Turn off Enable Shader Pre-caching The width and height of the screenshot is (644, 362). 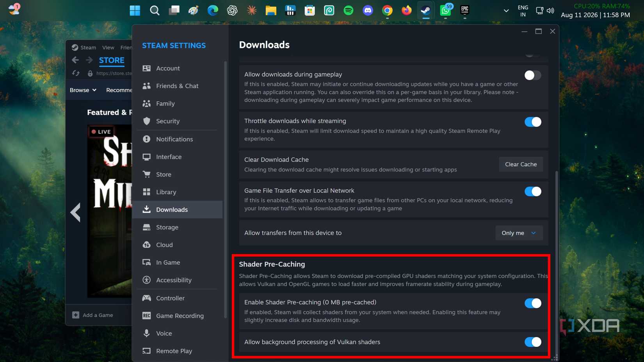533,303
